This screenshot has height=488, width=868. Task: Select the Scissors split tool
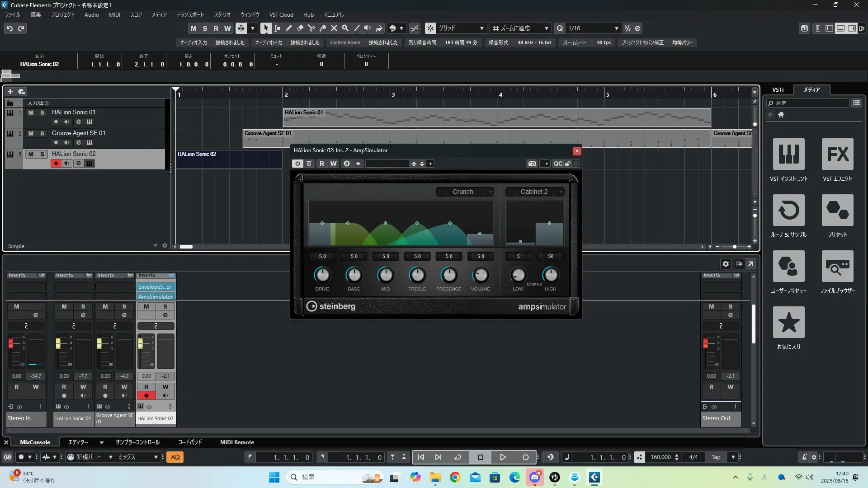311,28
